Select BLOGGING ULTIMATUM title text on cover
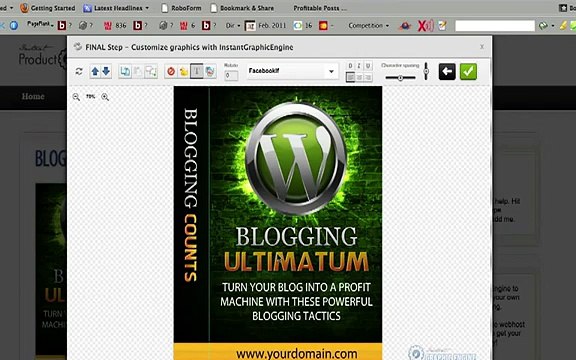This screenshot has width=576, height=360. (x=296, y=249)
